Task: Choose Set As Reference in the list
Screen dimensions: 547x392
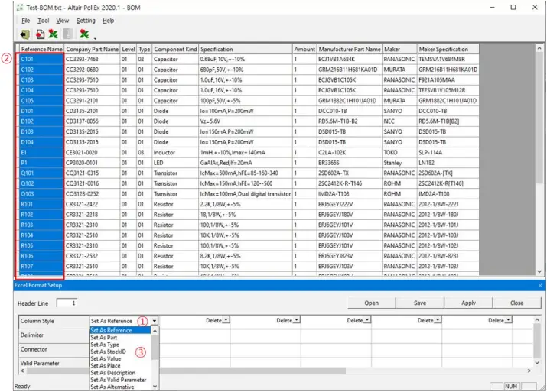Action: click(120, 330)
